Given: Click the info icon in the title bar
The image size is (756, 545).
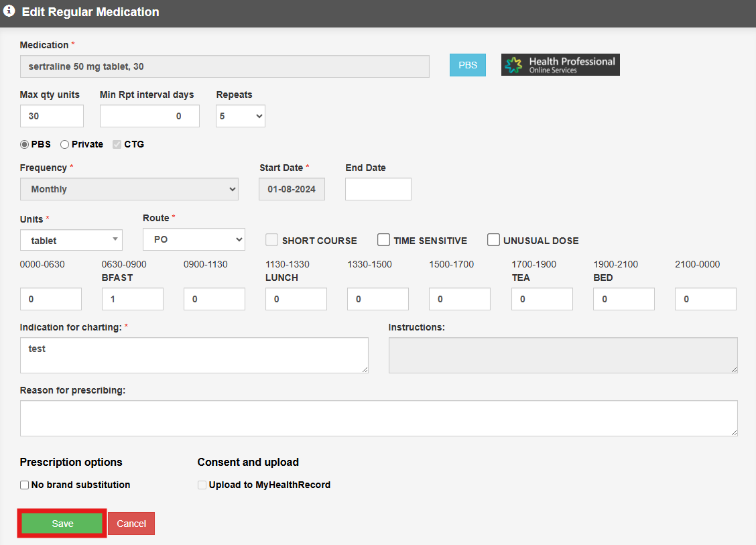Looking at the screenshot, I should pos(9,11).
